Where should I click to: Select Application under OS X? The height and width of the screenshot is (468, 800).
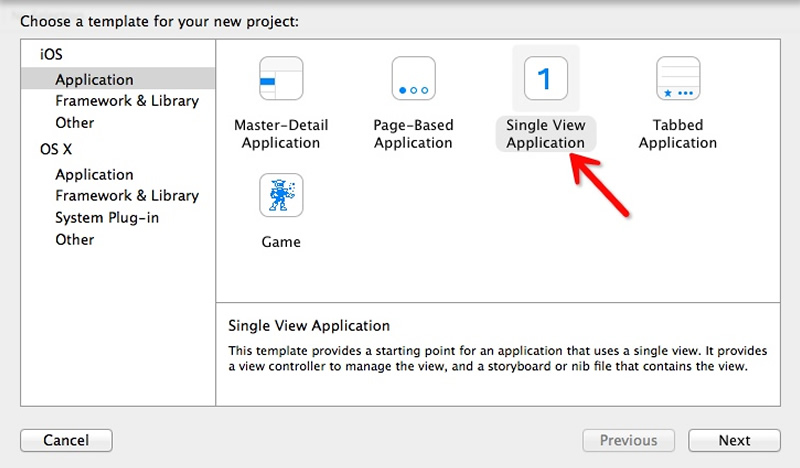click(x=94, y=174)
